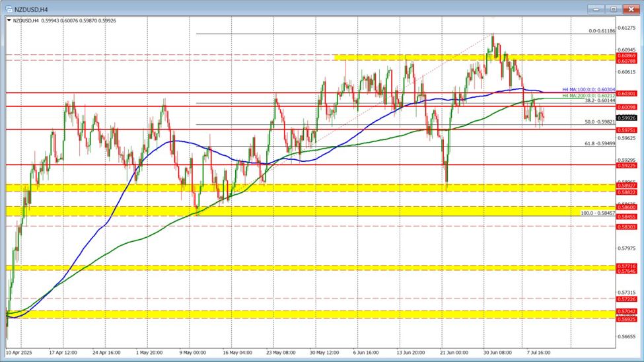The width and height of the screenshot is (644, 362).
Task: Click the time axis label 23 May 08:00
Action: [281, 353]
